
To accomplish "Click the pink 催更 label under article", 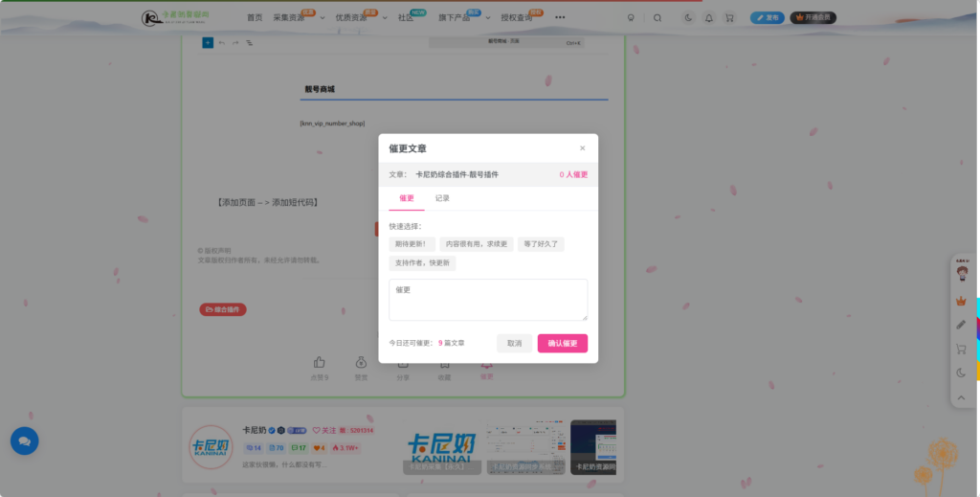I will [486, 377].
